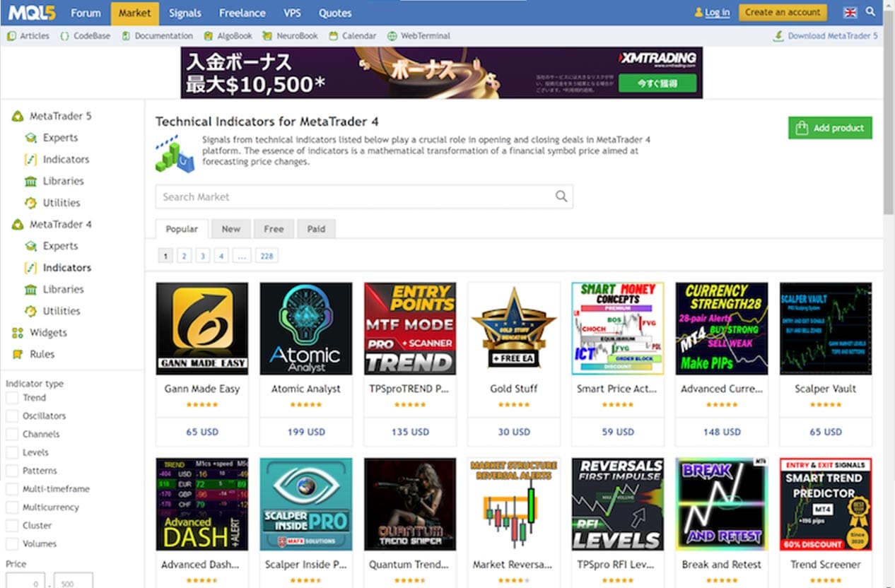
Task: Click the Search Market input field
Action: (364, 196)
